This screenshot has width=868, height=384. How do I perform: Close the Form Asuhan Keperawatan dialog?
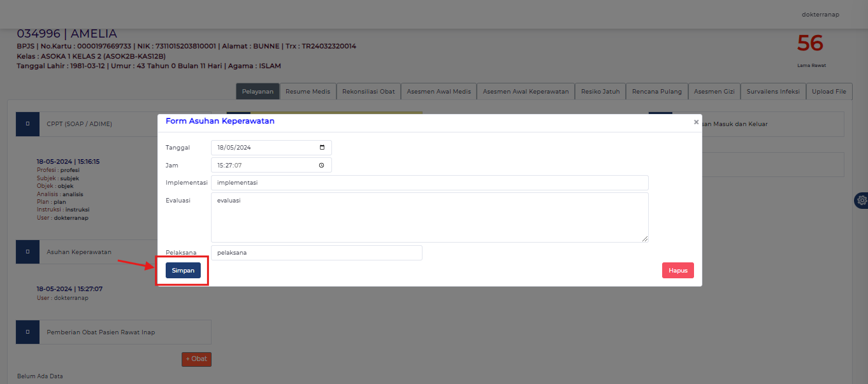click(x=696, y=122)
